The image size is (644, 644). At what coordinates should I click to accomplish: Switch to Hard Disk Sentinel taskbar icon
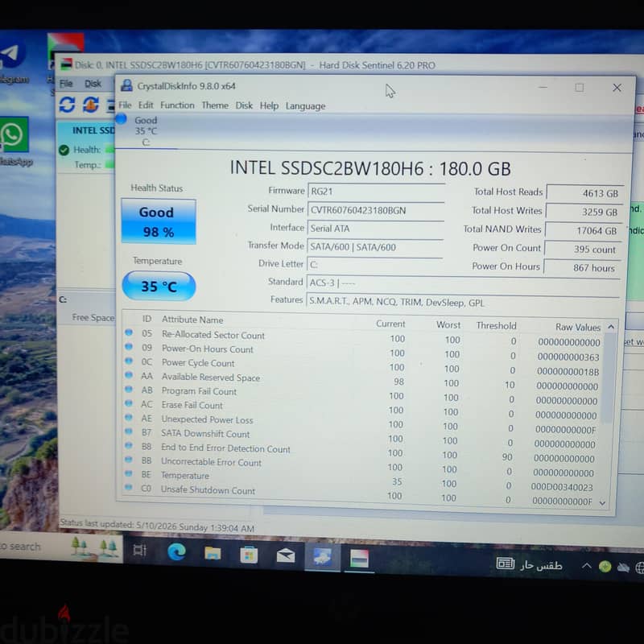point(359,559)
